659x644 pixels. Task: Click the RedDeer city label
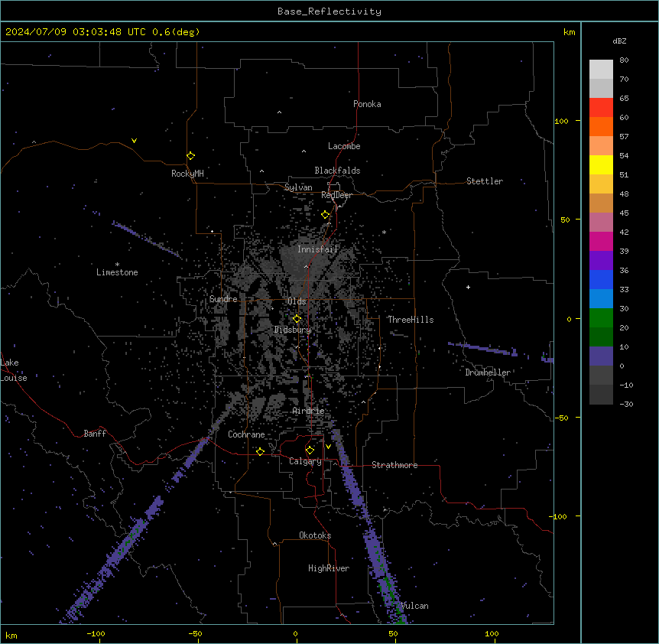pyautogui.click(x=336, y=195)
